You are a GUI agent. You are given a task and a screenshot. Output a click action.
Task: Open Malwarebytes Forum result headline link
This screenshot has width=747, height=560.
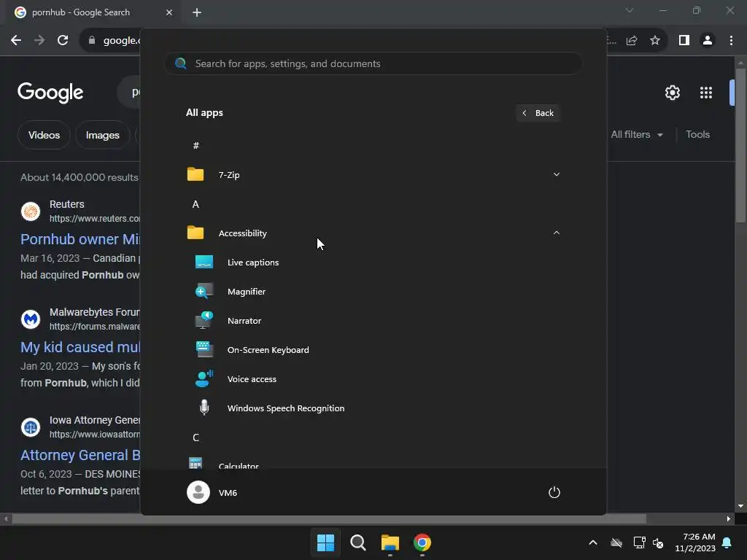pyautogui.click(x=80, y=347)
